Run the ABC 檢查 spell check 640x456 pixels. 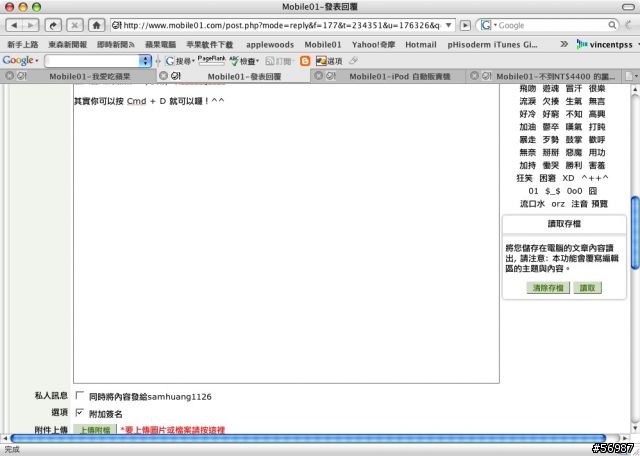coord(244,61)
